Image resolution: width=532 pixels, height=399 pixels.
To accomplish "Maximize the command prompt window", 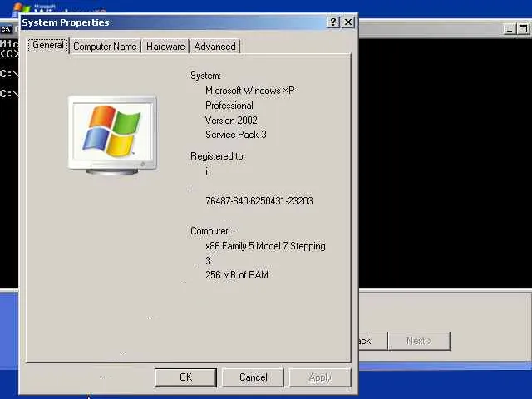I will pos(523,29).
